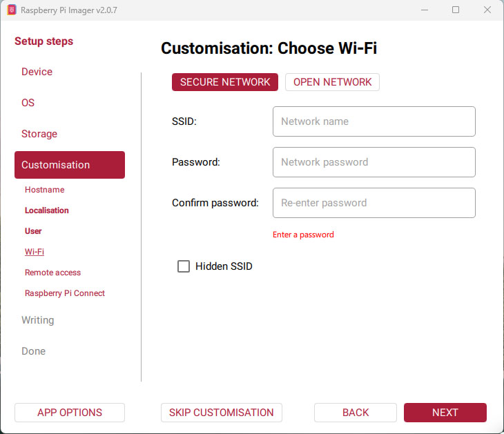Go to the Device setup step
This screenshot has width=504, height=434.
pyautogui.click(x=37, y=72)
